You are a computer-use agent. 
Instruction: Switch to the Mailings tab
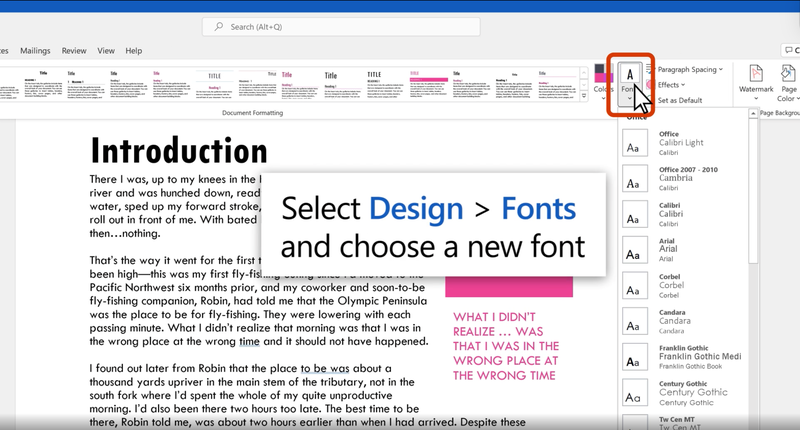pyautogui.click(x=35, y=50)
